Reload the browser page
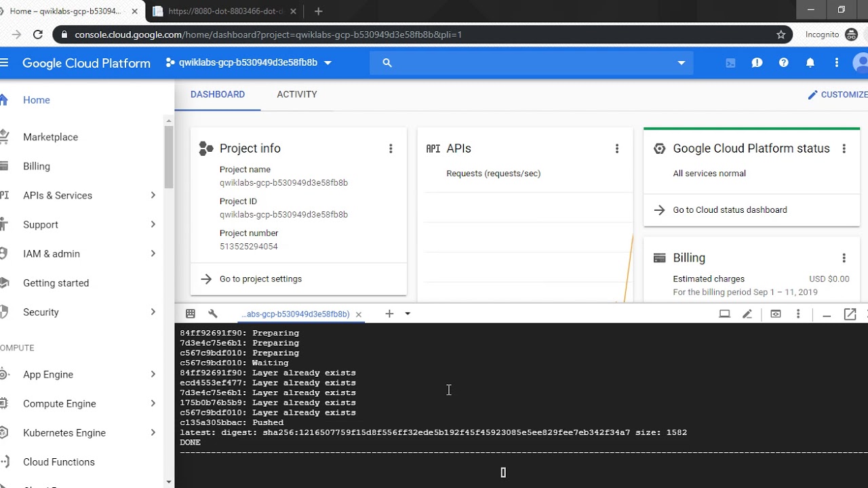This screenshot has width=868, height=488. click(x=38, y=35)
